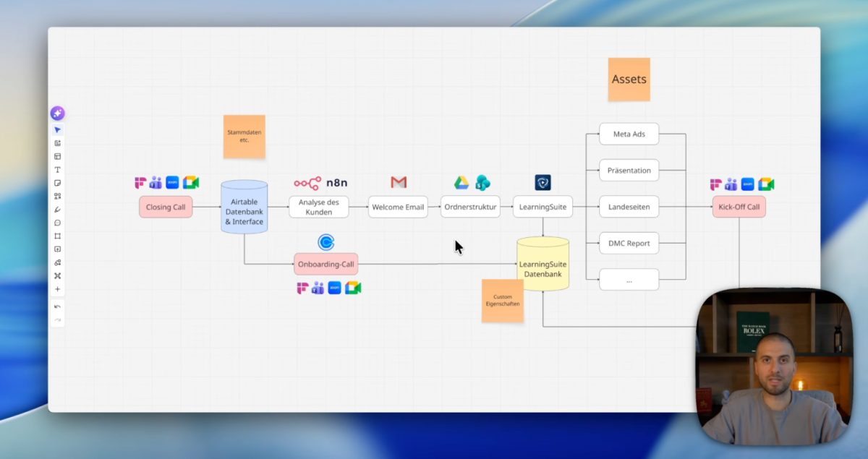Select the Custom Eigenschaften sticky note
The width and height of the screenshot is (868, 459).
pos(503,301)
